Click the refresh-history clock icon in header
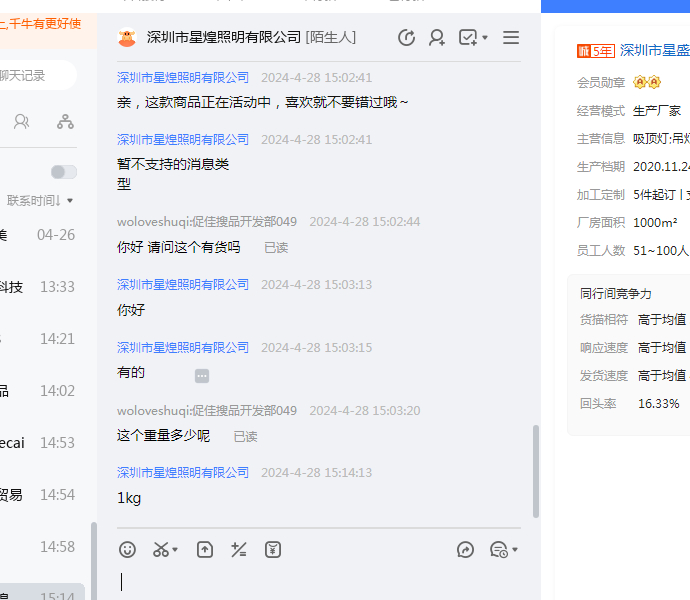690x600 pixels. (x=406, y=38)
